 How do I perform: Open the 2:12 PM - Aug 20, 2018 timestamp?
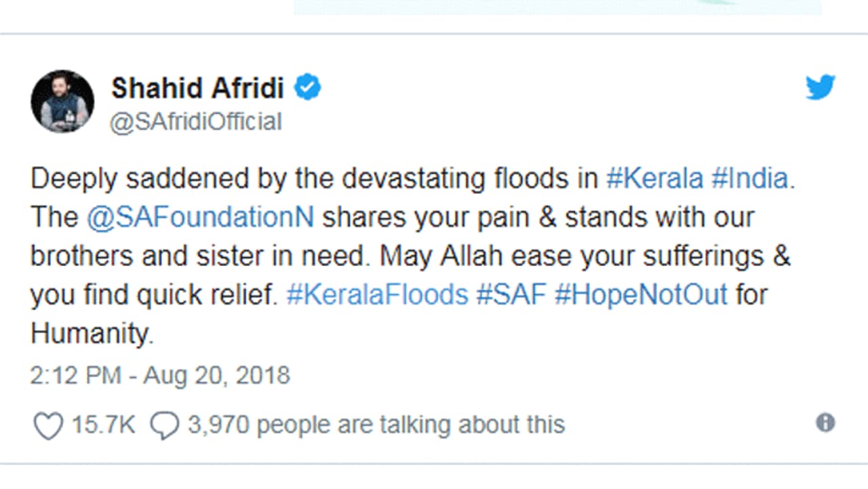coord(160,375)
